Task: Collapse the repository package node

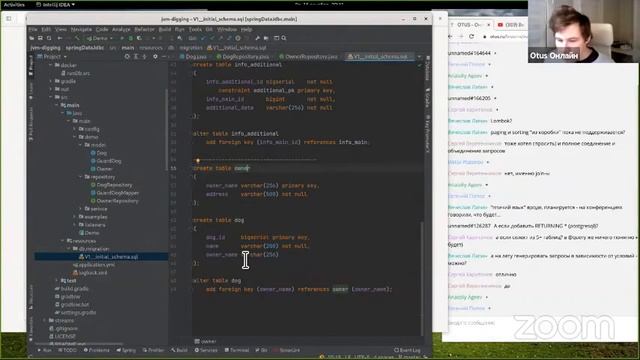Action: point(80,177)
